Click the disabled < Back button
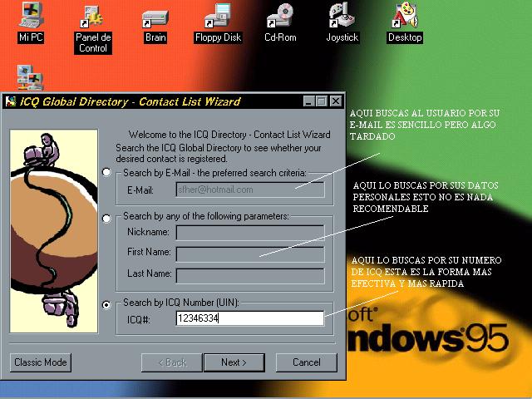Screen dimensions: 532x399 tap(172, 362)
